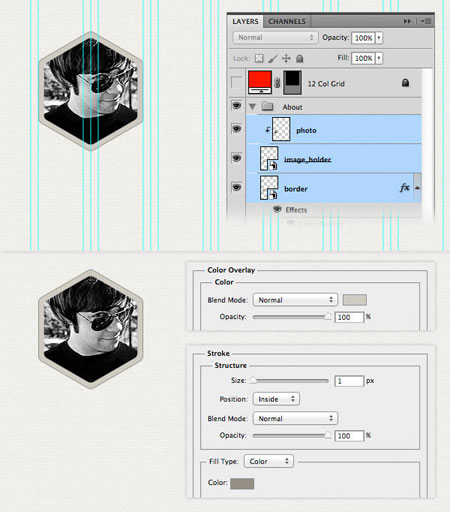Toggle lock position move icon
Screen dimensions: 450x512
tap(286, 59)
